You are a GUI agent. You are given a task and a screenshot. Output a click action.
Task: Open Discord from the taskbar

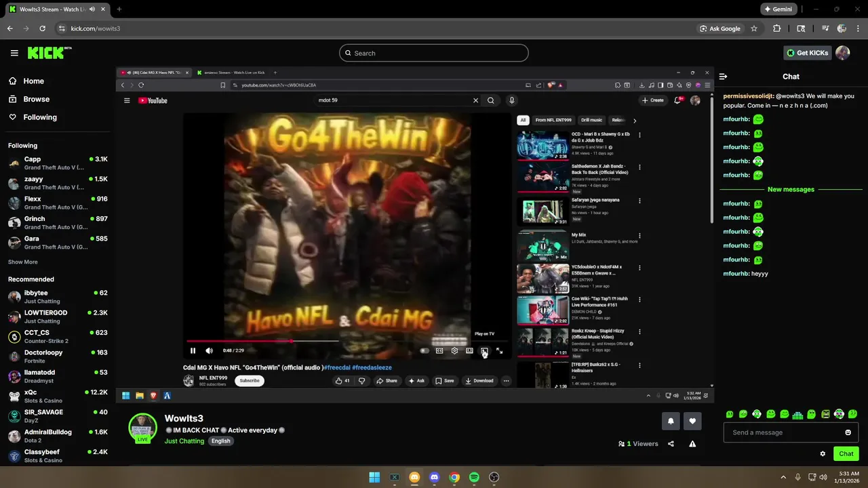click(x=434, y=477)
